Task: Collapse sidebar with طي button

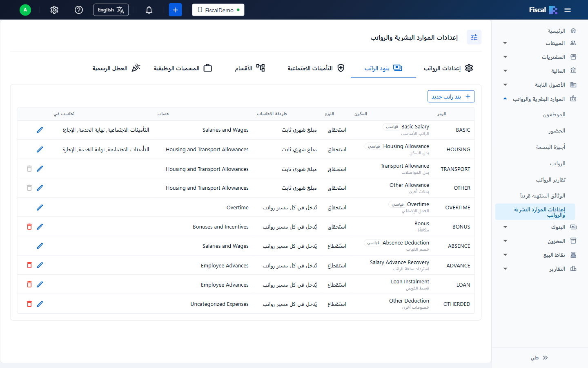Action: click(x=539, y=358)
